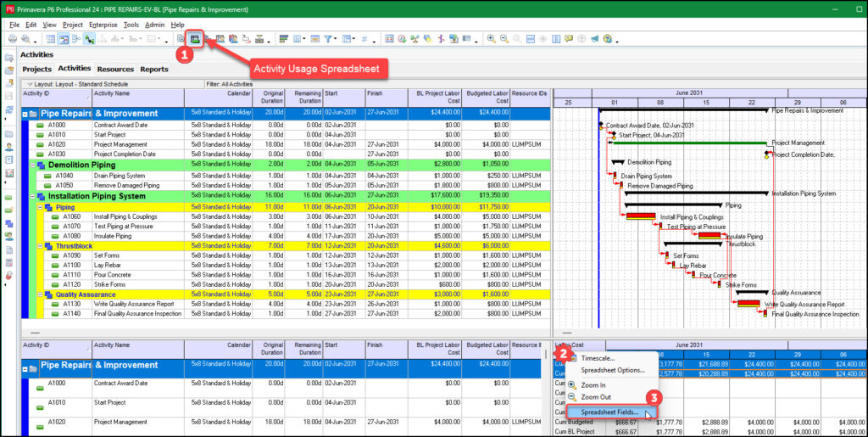The width and height of the screenshot is (868, 437).
Task: Collapse bottom pane Pipe Repairs group
Action: 25,367
